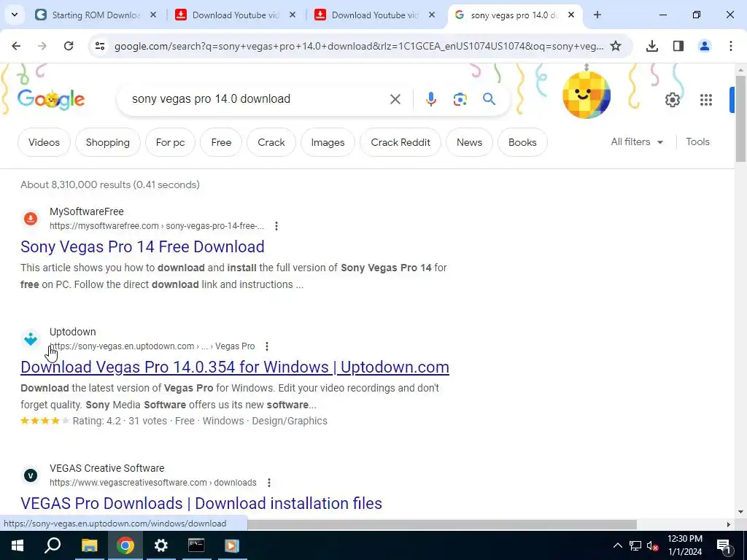Image resolution: width=747 pixels, height=560 pixels.
Task: Open Windows taskbar search
Action: [53, 545]
